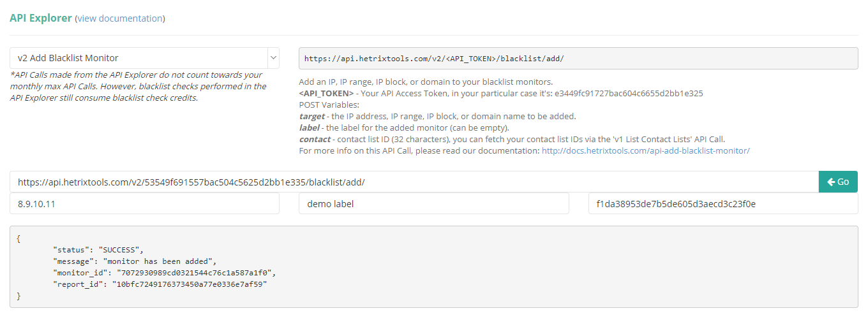Click the chevron arrow of API call selector
This screenshot has height=320, width=868.
(273, 58)
